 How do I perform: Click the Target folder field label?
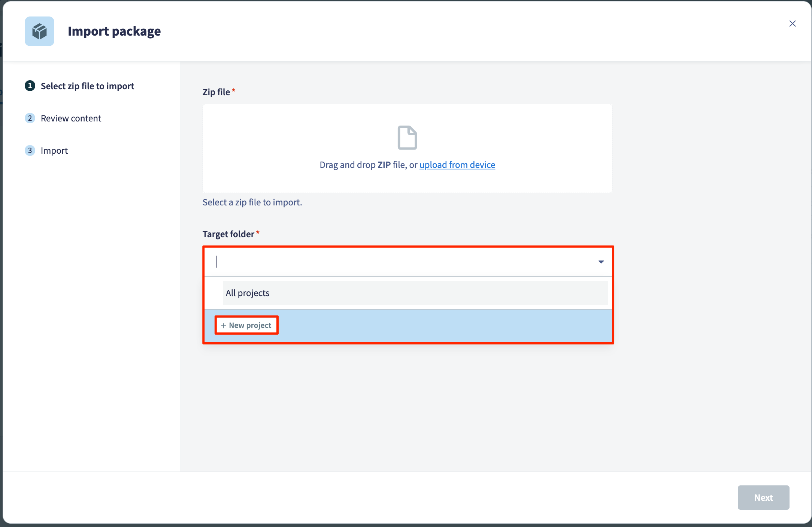pyautogui.click(x=228, y=234)
